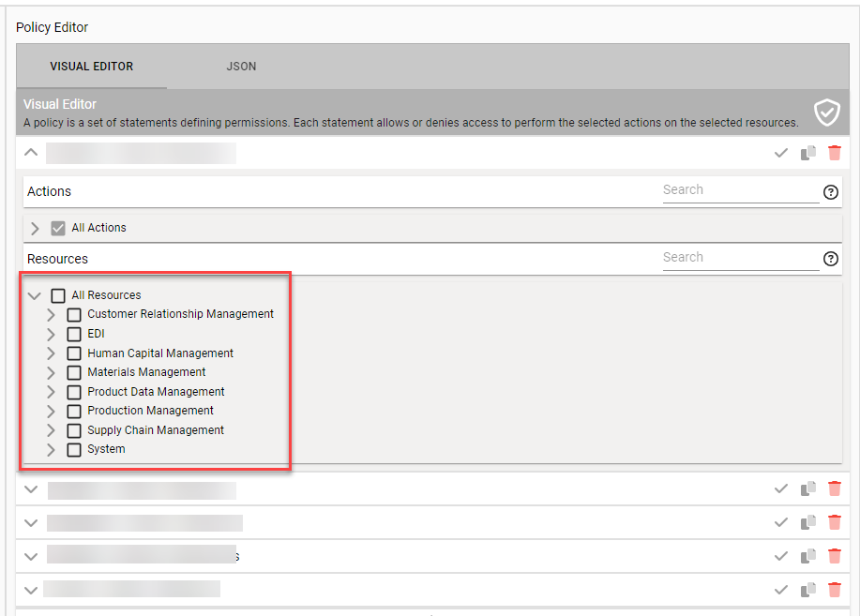Collapse the All Resources tree
The image size is (860, 616).
pos(35,295)
